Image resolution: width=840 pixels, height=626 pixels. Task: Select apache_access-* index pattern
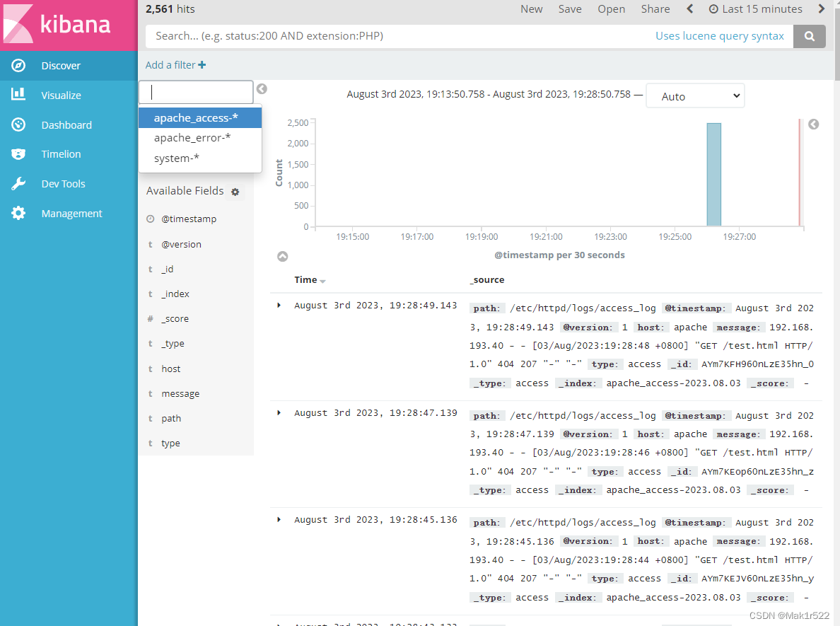[200, 118]
